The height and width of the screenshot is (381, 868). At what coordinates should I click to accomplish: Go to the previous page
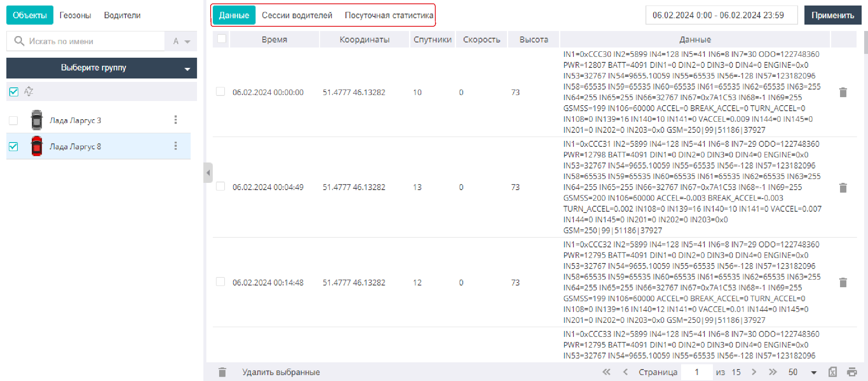click(x=626, y=372)
